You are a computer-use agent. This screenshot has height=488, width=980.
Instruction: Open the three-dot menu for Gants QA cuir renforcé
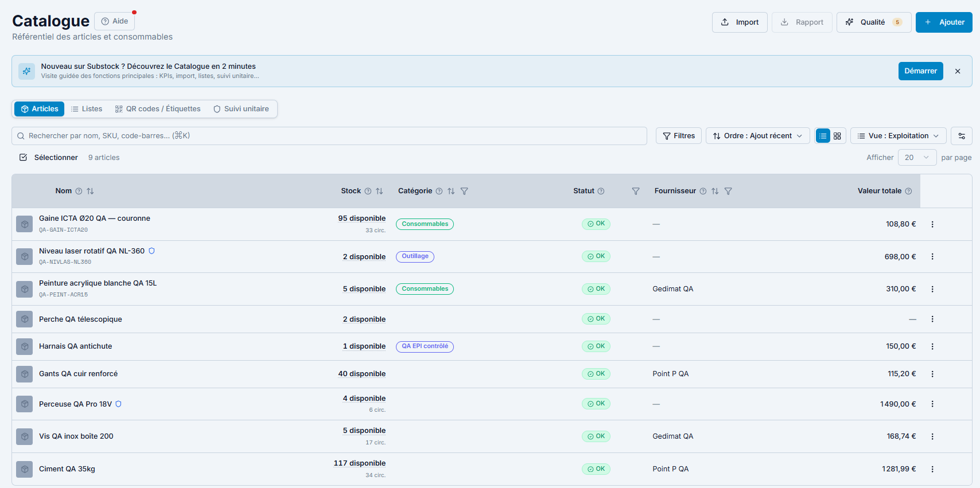932,374
